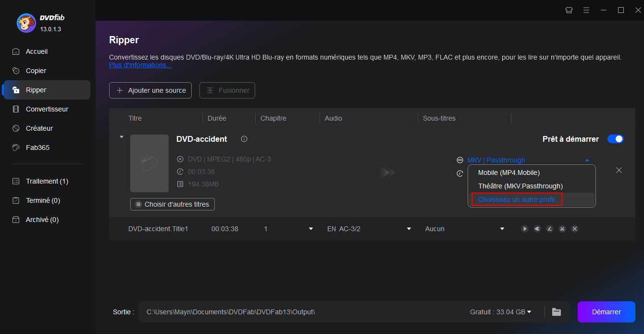The image size is (644, 334).
Task: Click the output path field
Action: (303, 312)
